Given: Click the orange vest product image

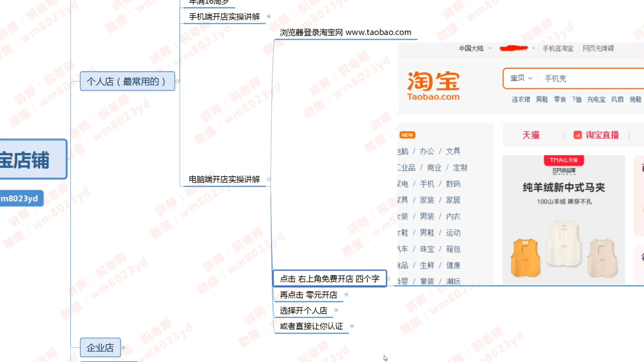Looking at the screenshot, I should click(x=525, y=257).
